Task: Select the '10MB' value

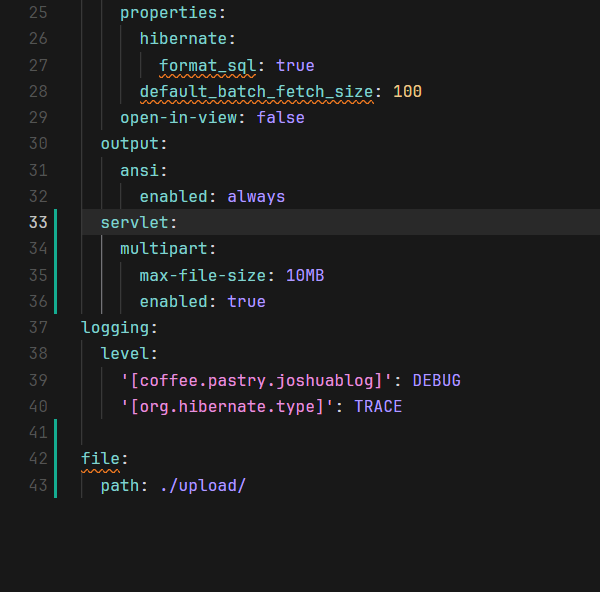Action: coord(305,276)
